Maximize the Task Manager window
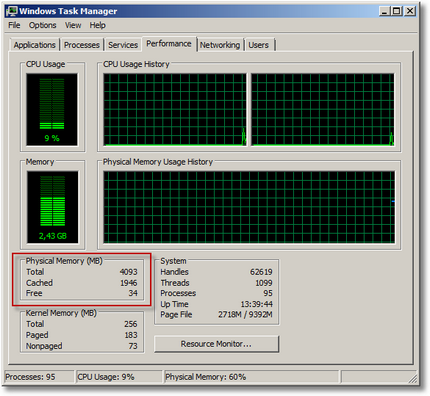 point(397,11)
